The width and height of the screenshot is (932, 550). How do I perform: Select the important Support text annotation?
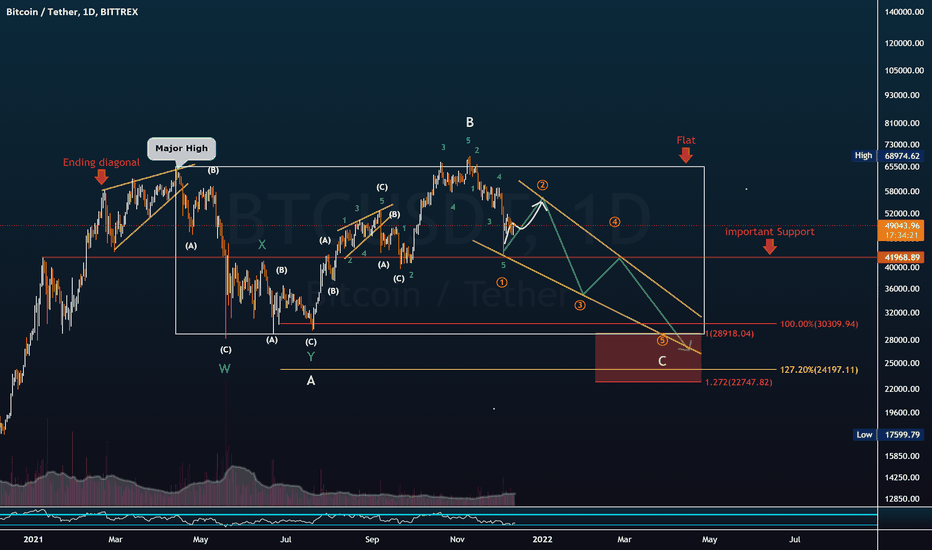(769, 232)
